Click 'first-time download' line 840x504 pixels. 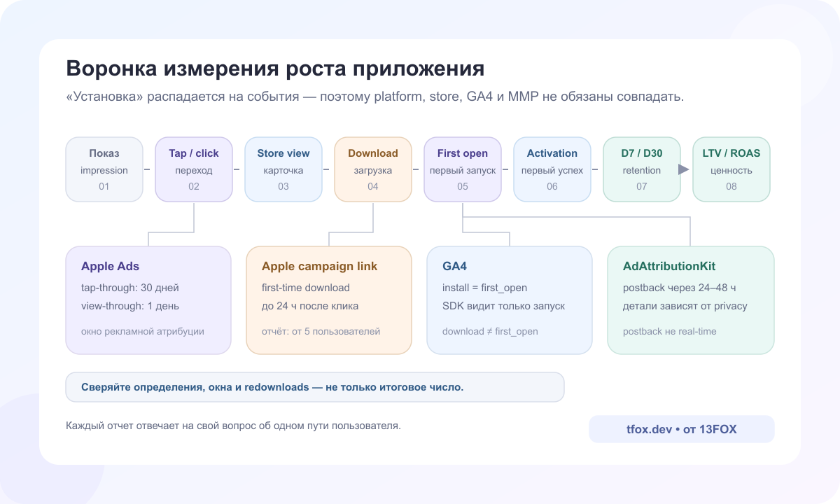[x=306, y=288]
